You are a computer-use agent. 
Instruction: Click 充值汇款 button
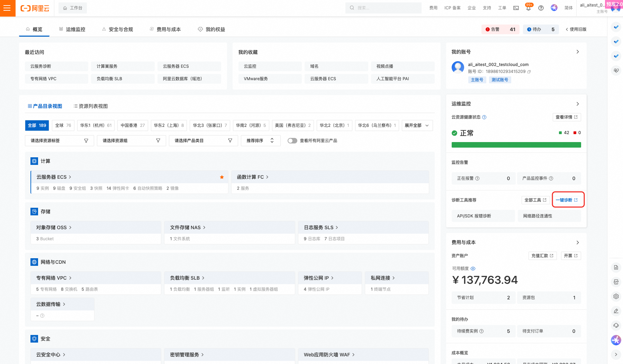click(x=542, y=256)
